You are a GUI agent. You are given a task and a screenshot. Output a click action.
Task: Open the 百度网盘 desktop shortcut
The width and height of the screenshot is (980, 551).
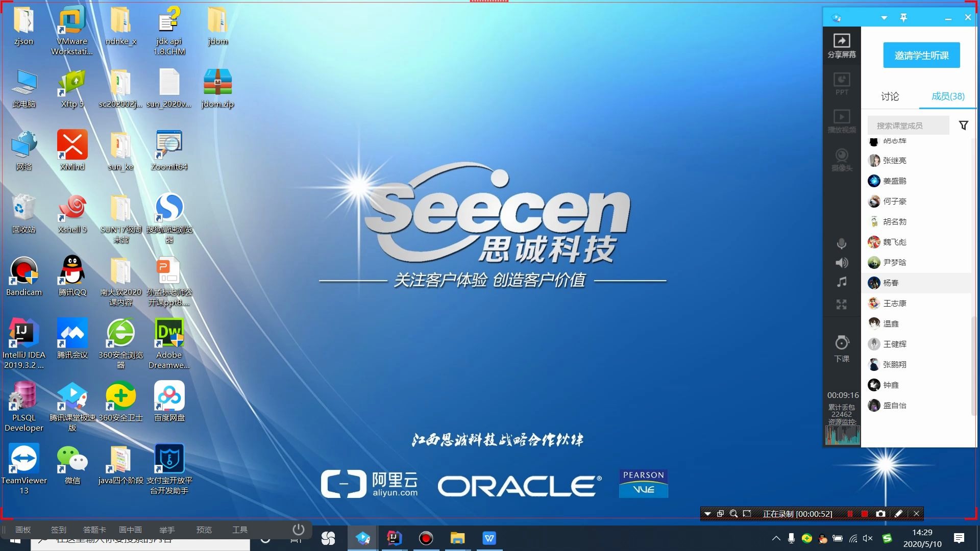pyautogui.click(x=169, y=402)
